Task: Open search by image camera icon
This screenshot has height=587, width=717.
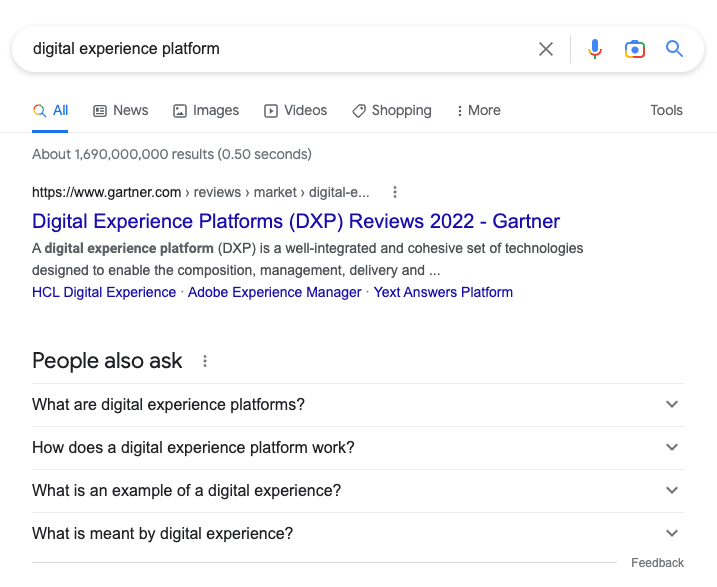Action: (635, 49)
